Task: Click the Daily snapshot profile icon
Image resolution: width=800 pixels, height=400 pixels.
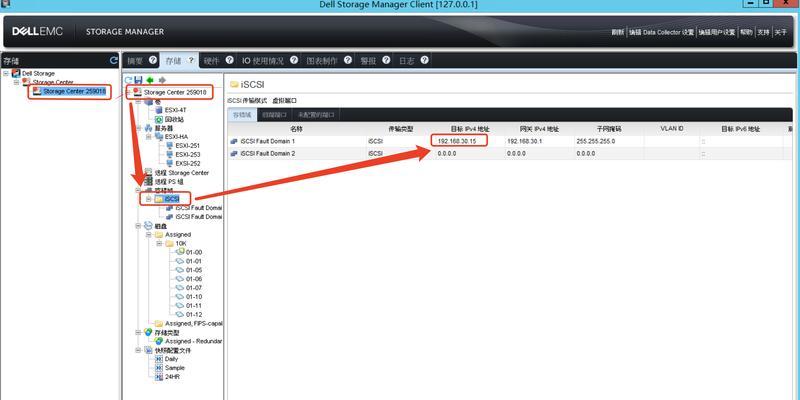Action: [x=159, y=359]
